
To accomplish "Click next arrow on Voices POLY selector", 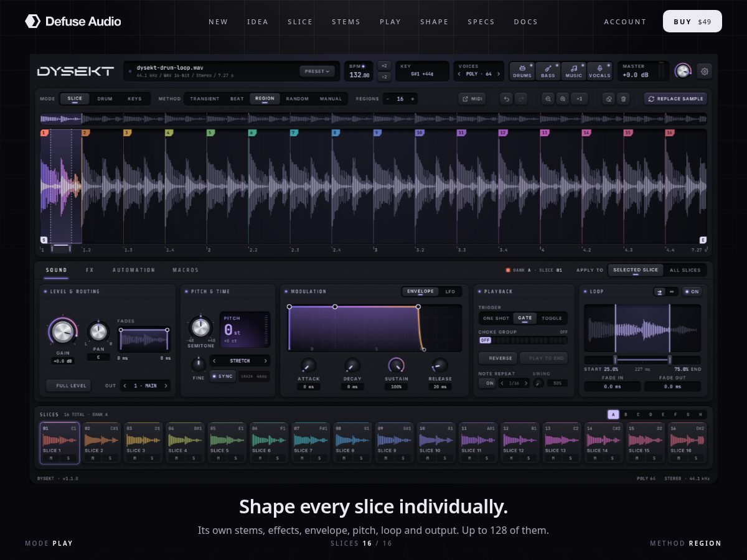I will click(x=498, y=74).
